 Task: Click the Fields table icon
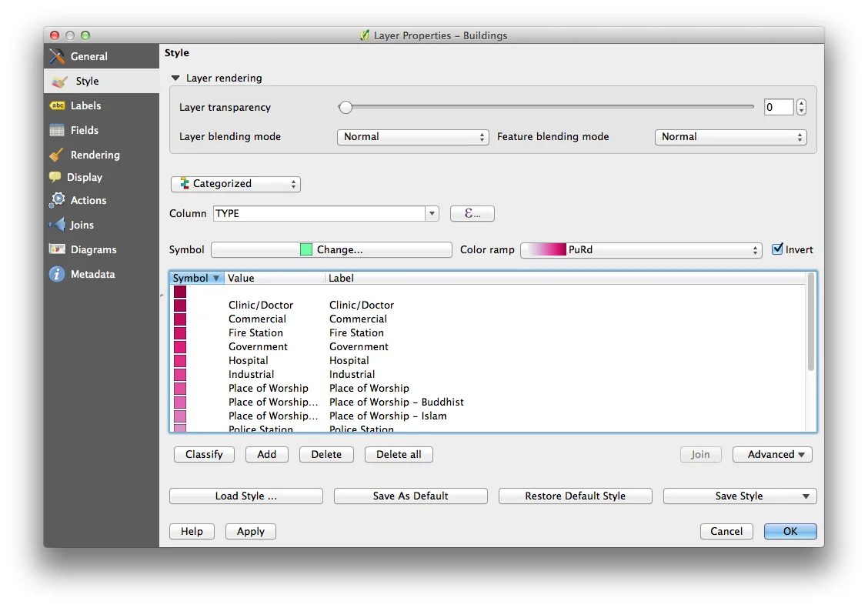tap(58, 130)
